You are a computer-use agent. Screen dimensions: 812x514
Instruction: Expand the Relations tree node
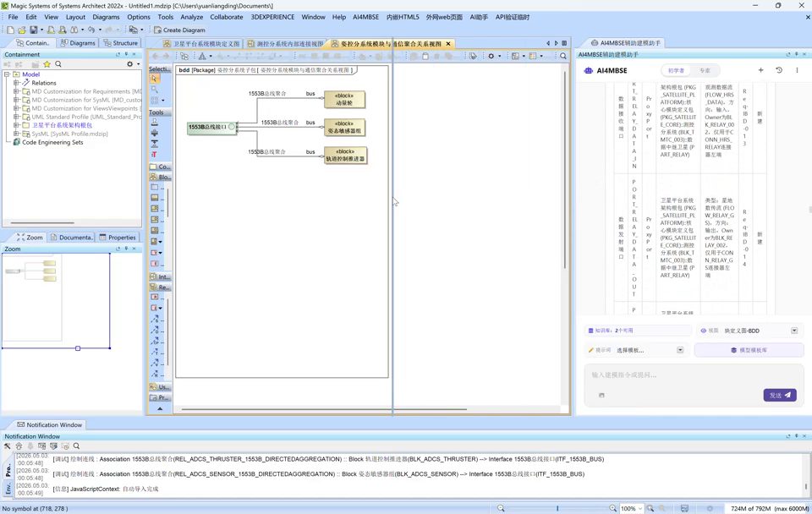(16, 83)
